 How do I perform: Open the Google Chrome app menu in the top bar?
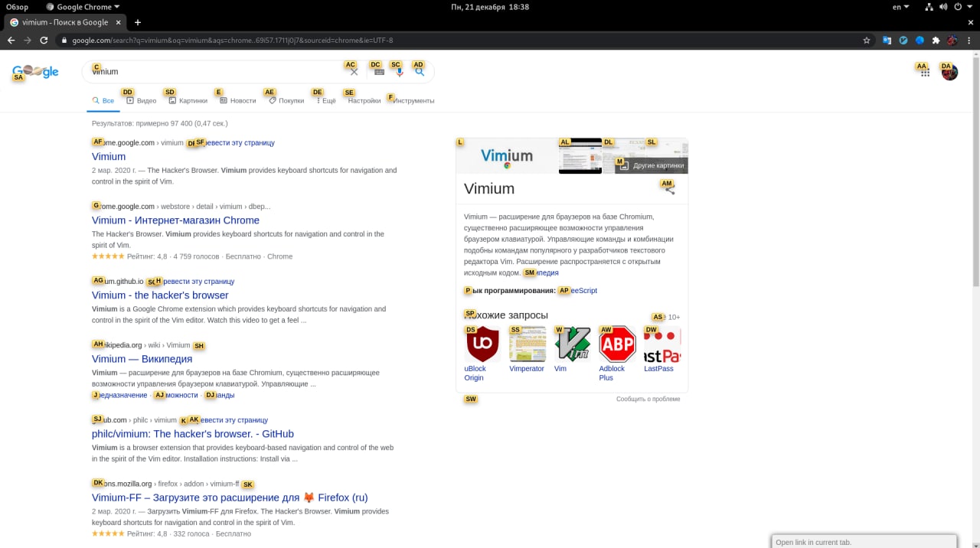click(83, 7)
